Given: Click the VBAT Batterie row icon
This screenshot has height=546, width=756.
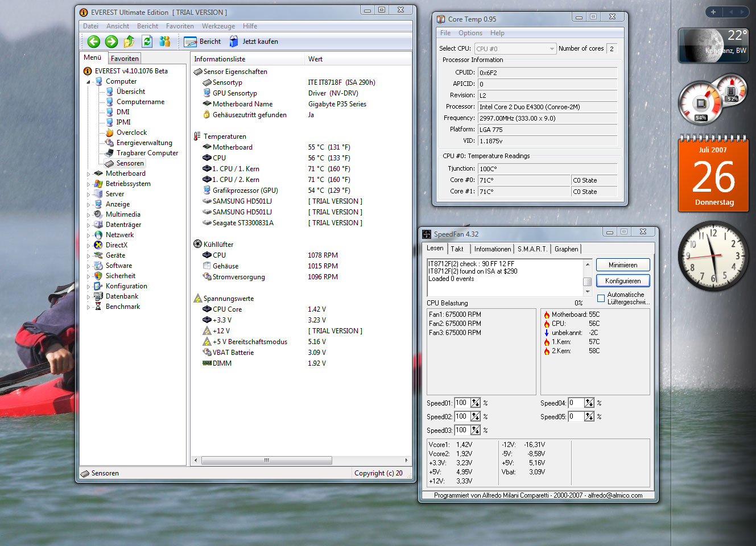Looking at the screenshot, I should pyautogui.click(x=207, y=353).
